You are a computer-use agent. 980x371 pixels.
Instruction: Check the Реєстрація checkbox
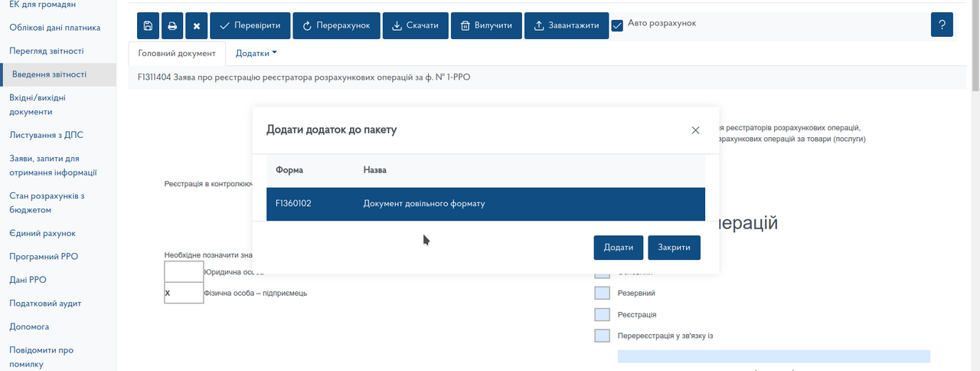tap(603, 314)
